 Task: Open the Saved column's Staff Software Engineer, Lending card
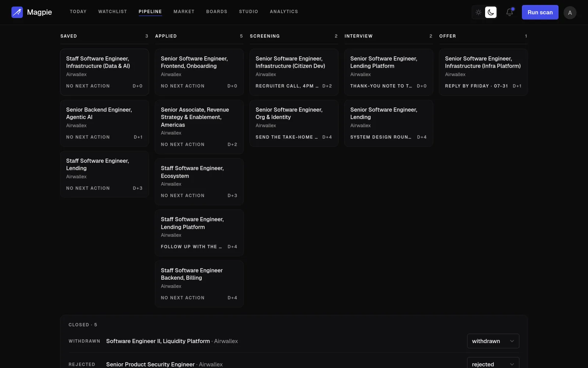[x=104, y=174]
